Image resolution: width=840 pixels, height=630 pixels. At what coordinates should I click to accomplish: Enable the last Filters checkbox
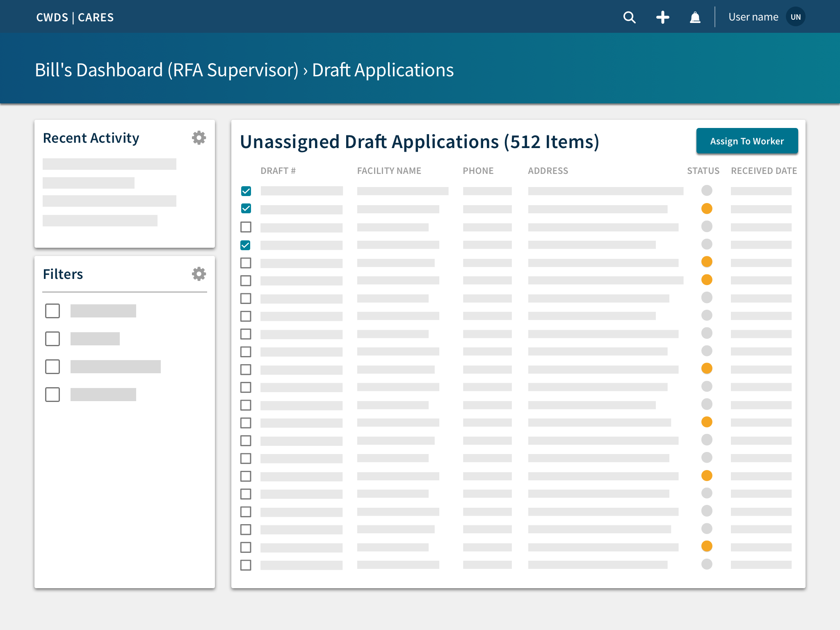(52, 395)
